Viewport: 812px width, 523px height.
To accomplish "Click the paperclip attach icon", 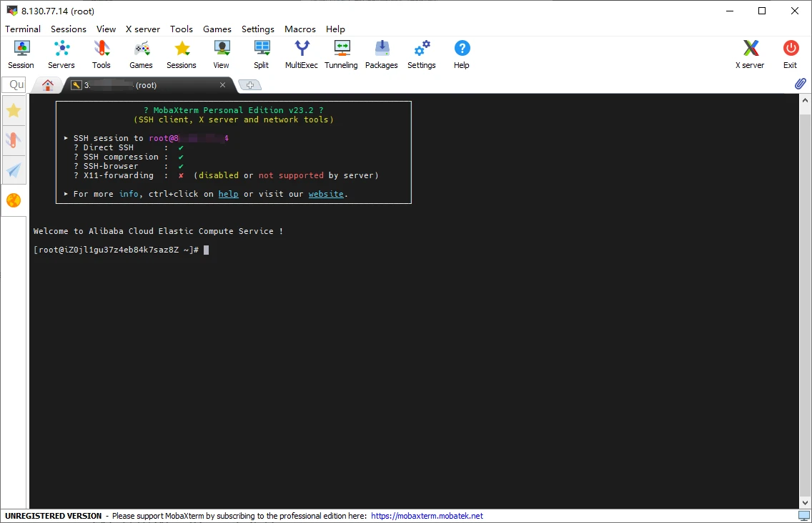I will (x=800, y=84).
